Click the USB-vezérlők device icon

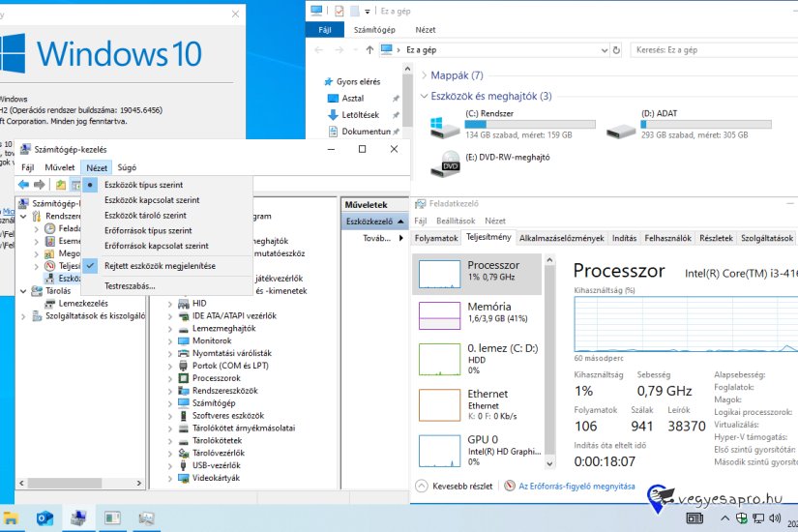pyautogui.click(x=184, y=465)
